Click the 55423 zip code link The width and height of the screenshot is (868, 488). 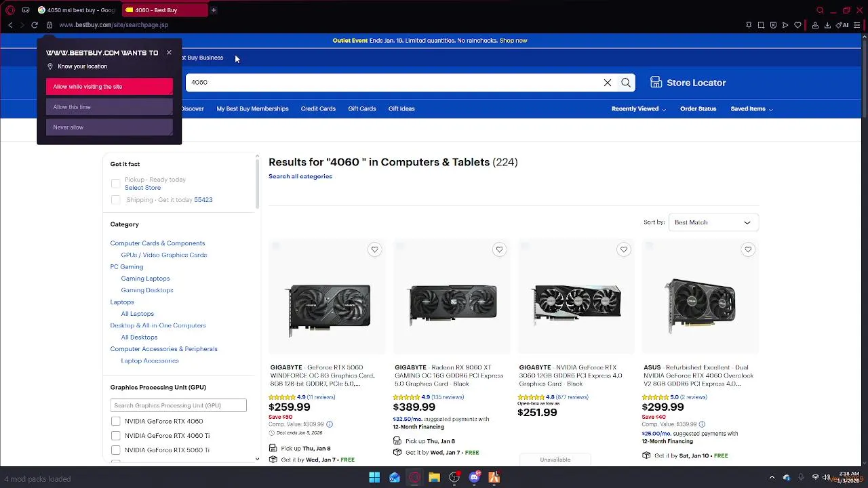[x=203, y=200]
